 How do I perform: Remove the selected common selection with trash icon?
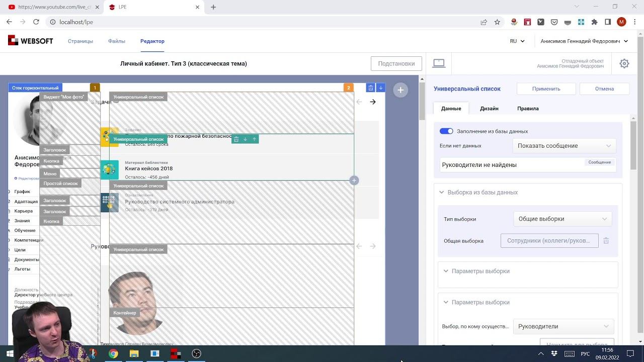tap(606, 241)
